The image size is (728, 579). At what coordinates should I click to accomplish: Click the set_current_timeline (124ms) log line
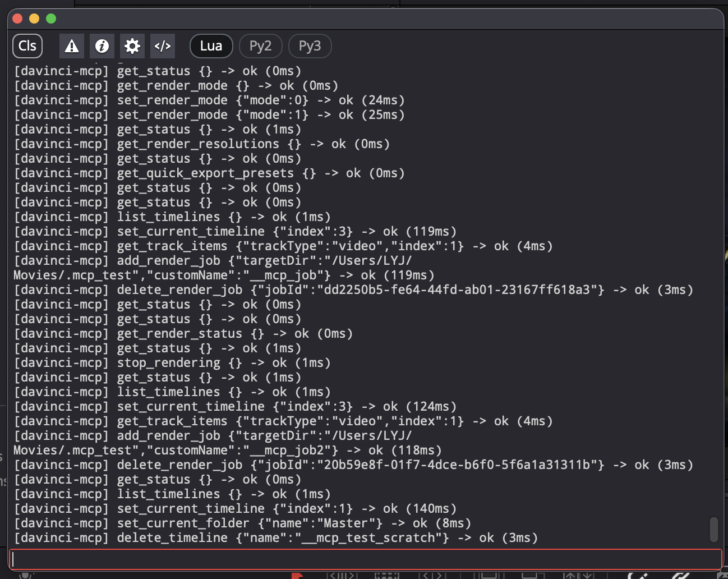tap(235, 407)
